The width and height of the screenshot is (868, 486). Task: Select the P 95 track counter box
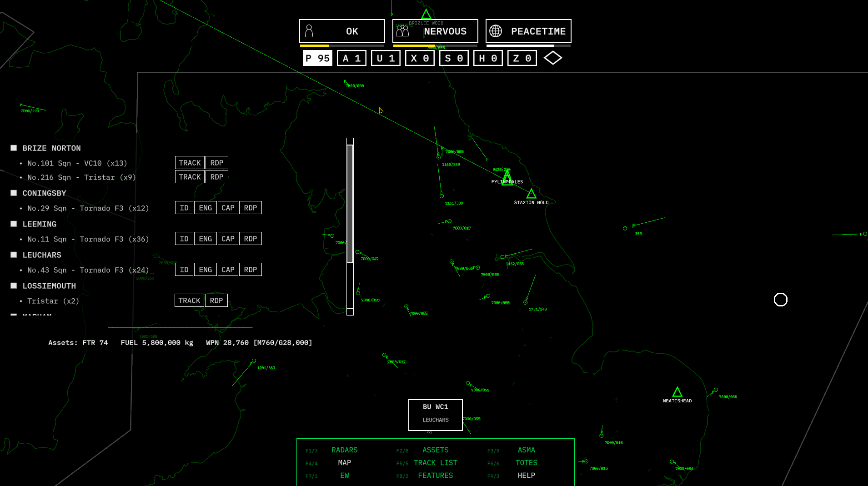pos(317,58)
